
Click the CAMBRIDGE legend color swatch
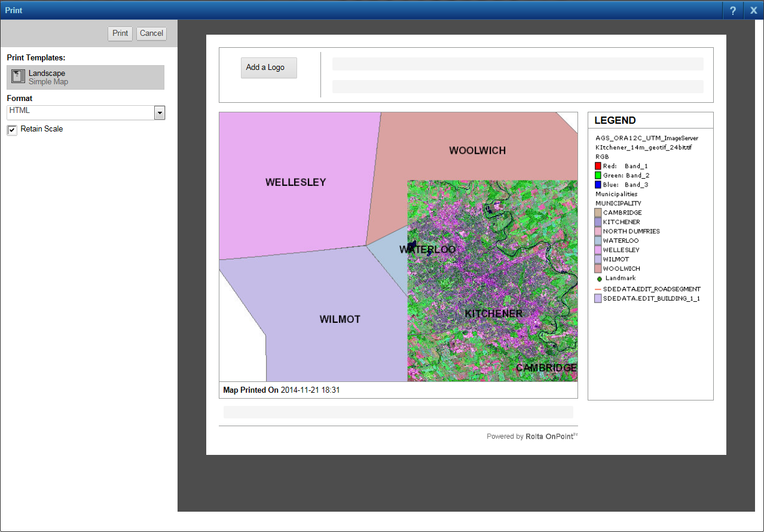pos(598,213)
